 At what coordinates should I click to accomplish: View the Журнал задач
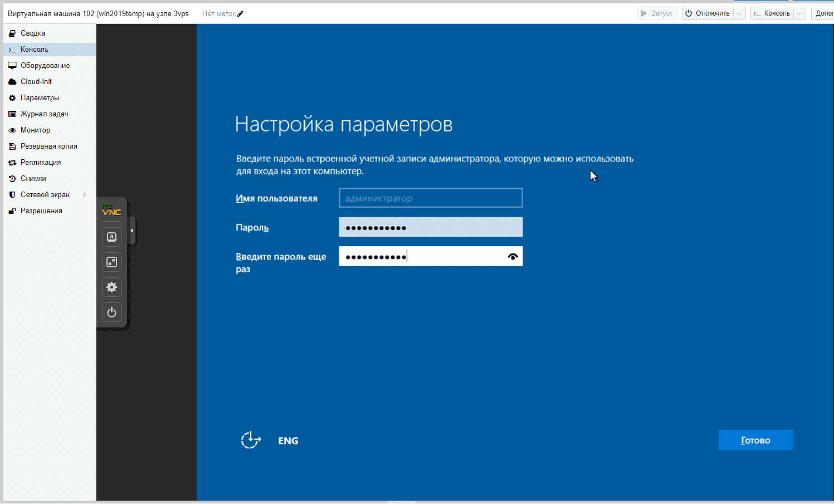pos(50,114)
